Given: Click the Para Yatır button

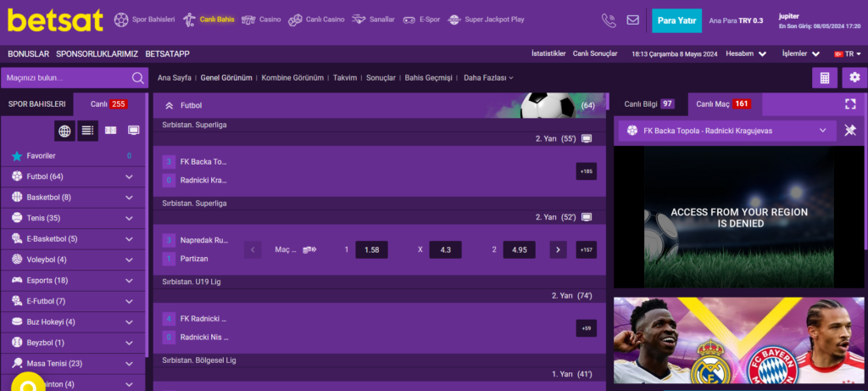Looking at the screenshot, I should (x=676, y=20).
